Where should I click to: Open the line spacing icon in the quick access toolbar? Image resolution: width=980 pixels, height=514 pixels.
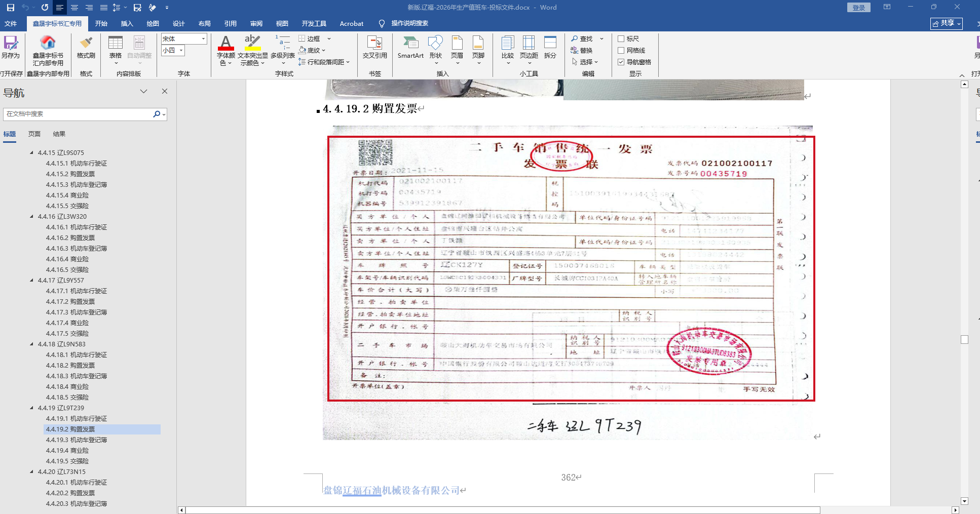tap(117, 8)
